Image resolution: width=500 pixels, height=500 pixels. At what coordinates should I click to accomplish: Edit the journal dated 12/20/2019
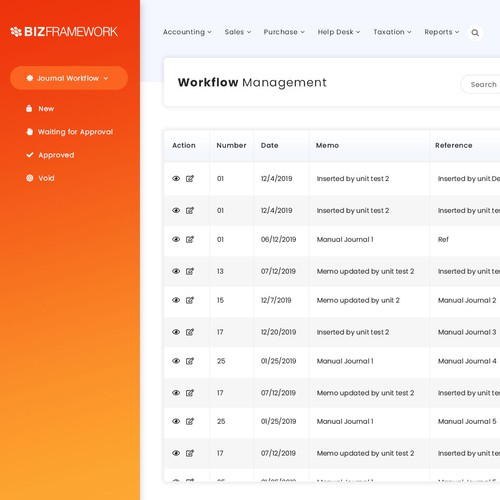(x=190, y=332)
